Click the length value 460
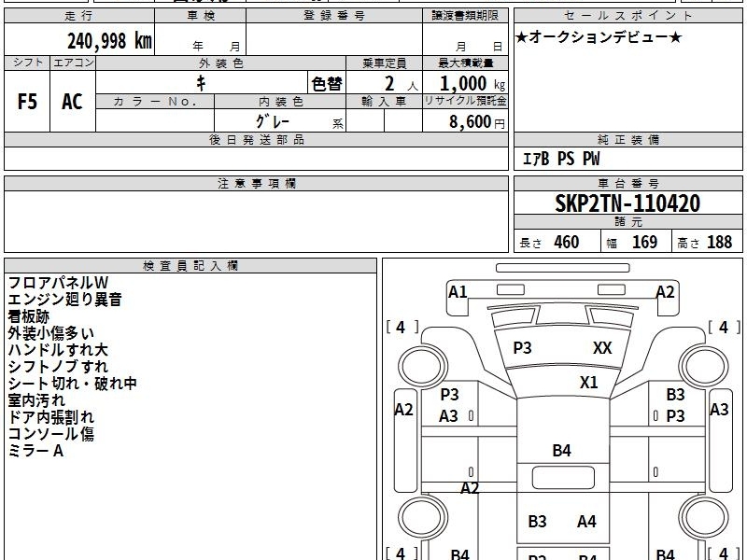747x560 pixels. (x=567, y=243)
